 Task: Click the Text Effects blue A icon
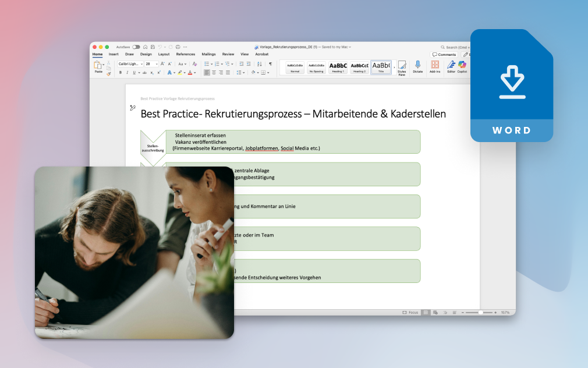tap(169, 73)
